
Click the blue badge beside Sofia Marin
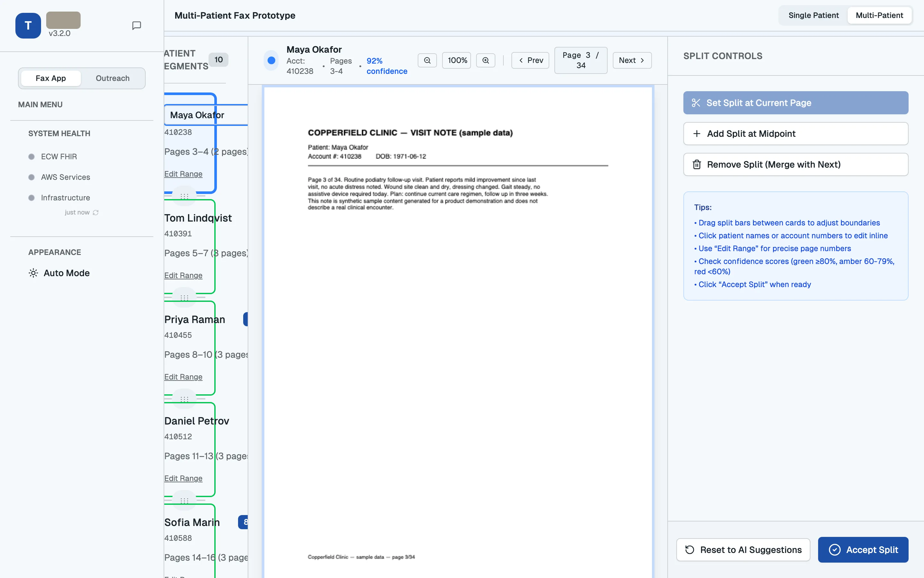tap(243, 522)
